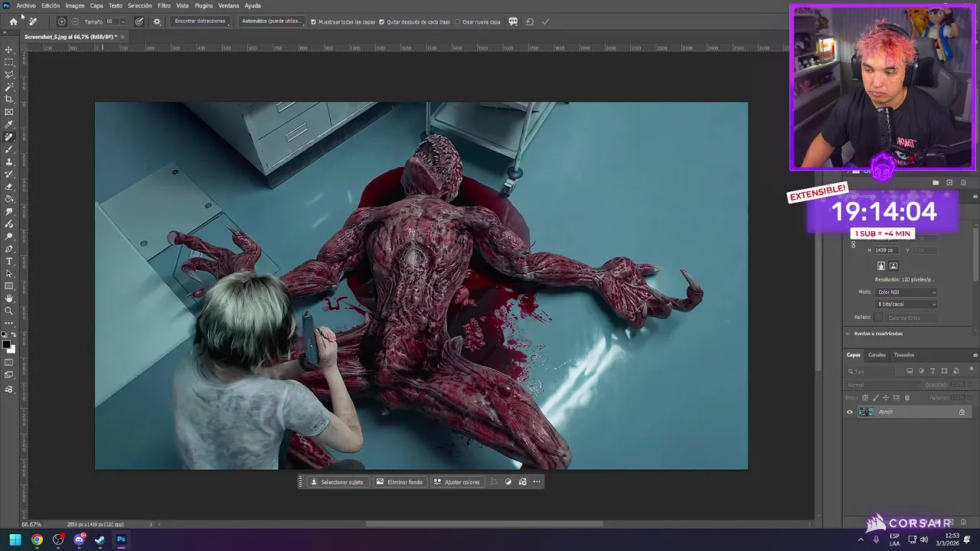This screenshot has width=980, height=551.
Task: Select the Eyedropper tool
Action: (x=9, y=124)
